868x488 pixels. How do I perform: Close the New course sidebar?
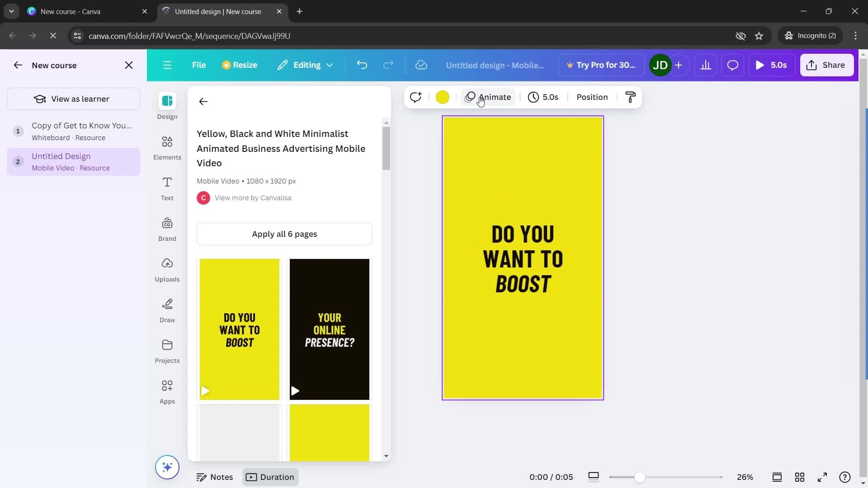pos(129,65)
